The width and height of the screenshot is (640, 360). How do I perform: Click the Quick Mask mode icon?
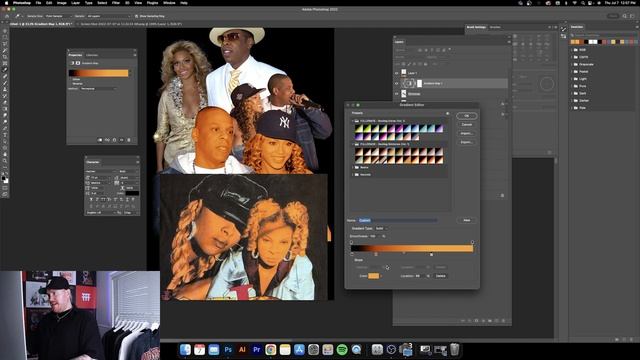[5, 188]
